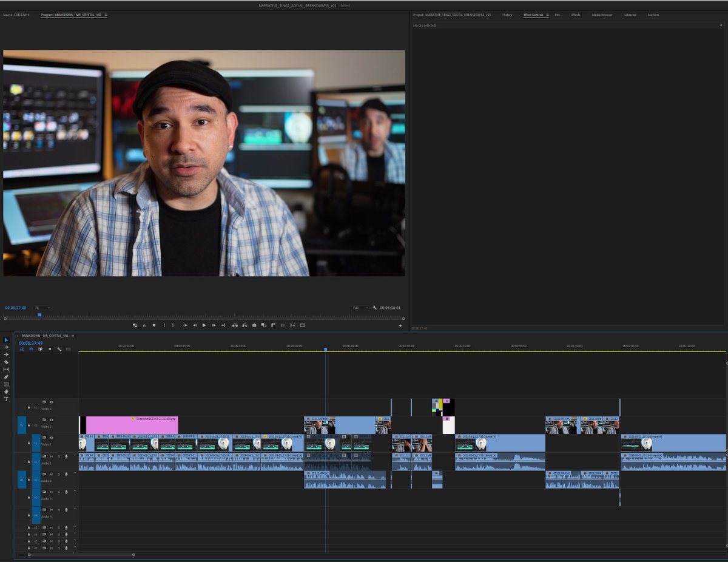This screenshot has width=728, height=562.
Task: Click the Go to In button
Action: click(x=185, y=325)
